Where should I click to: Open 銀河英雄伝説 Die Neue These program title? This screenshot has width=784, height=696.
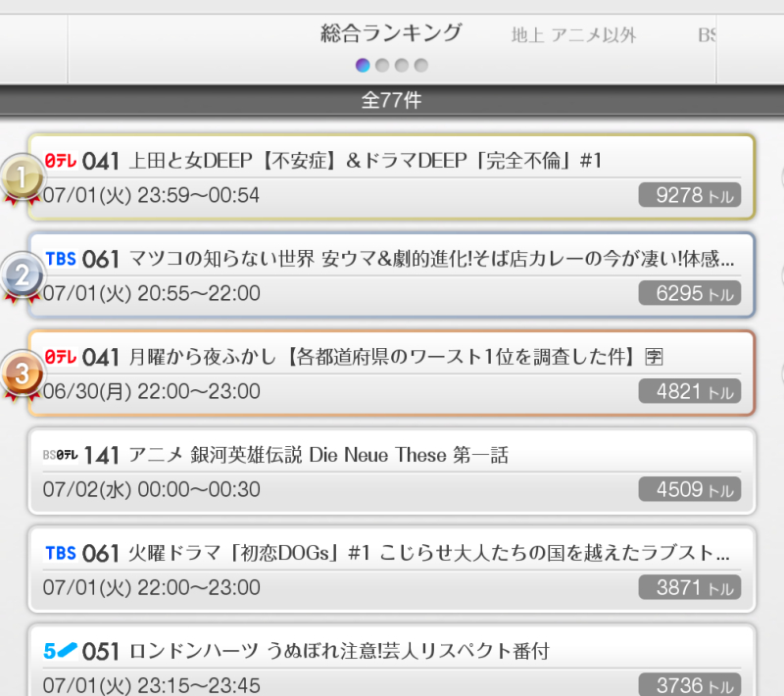pyautogui.click(x=318, y=455)
